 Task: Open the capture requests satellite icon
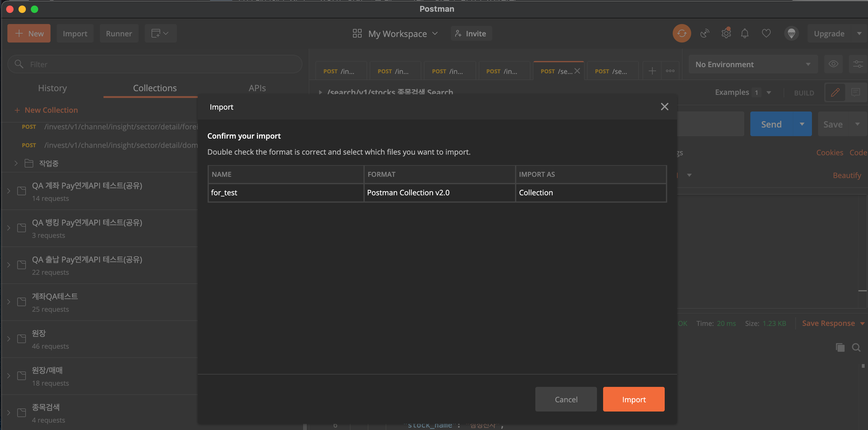coord(704,33)
